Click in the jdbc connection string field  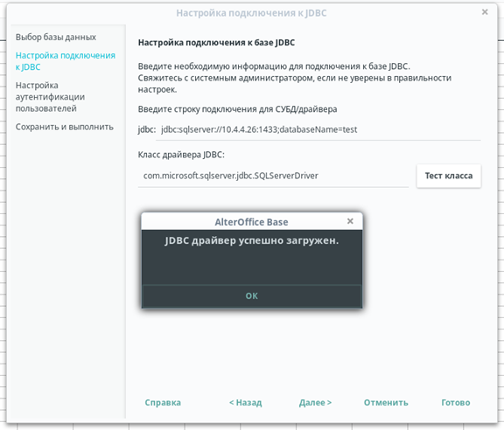(x=318, y=129)
